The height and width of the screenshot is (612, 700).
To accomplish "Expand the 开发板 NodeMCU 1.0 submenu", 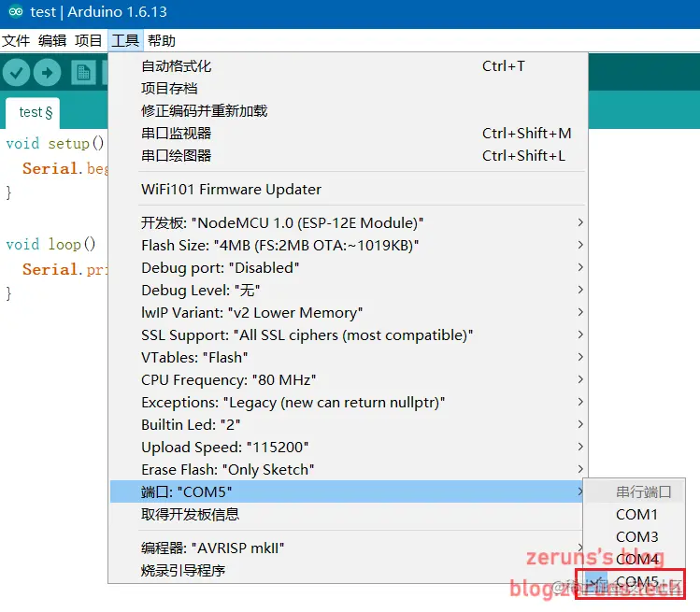I will pos(348,222).
